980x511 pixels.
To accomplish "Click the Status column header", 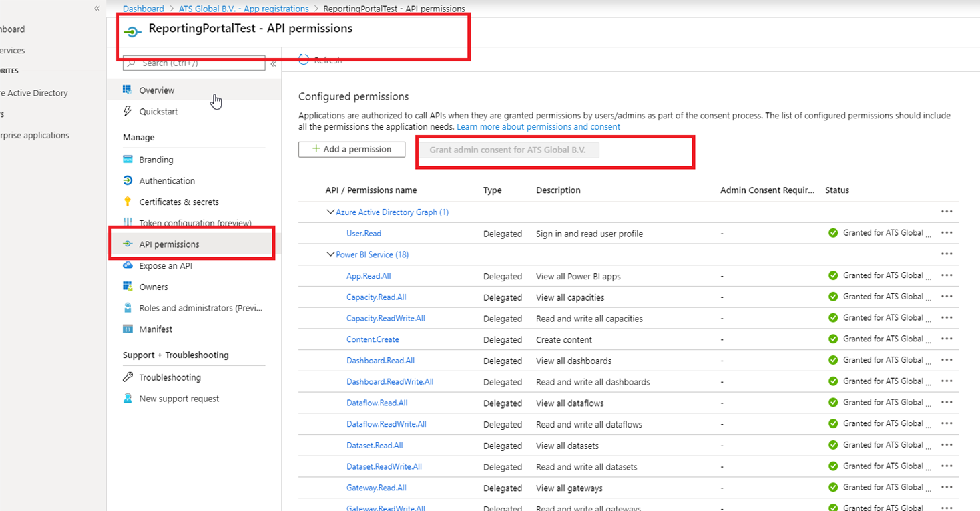I will coord(837,190).
